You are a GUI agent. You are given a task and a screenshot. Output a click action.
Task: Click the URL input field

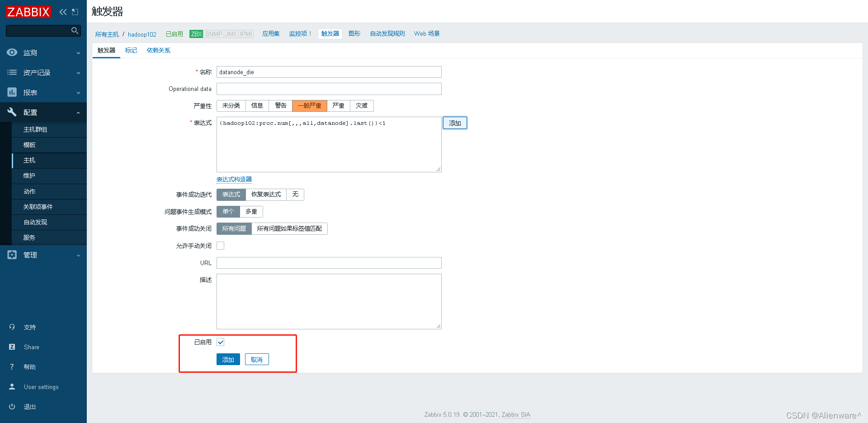(329, 263)
